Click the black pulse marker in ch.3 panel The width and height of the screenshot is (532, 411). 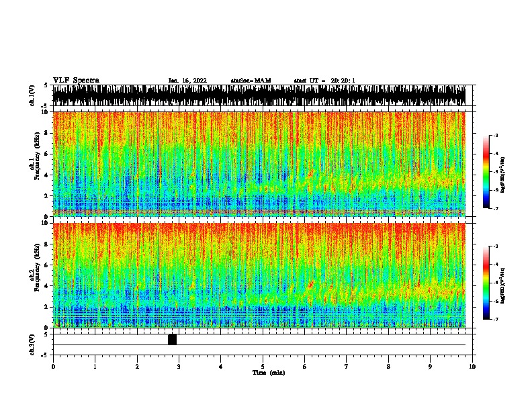pyautogui.click(x=173, y=339)
